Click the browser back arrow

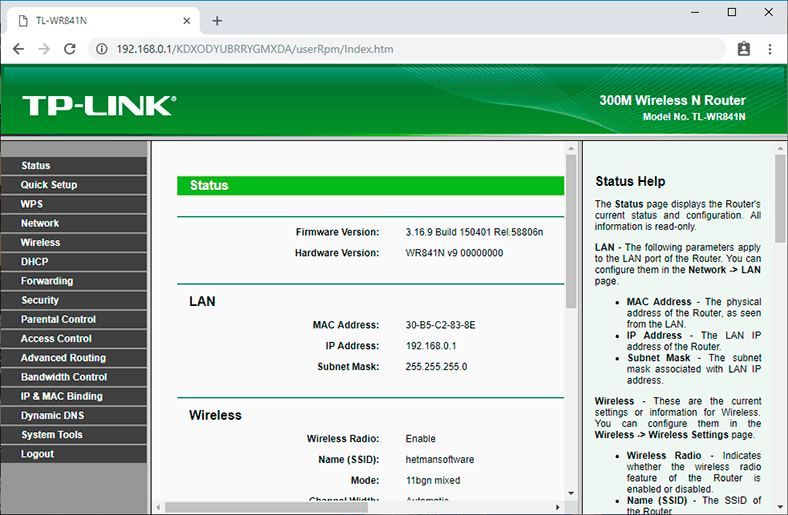tap(19, 49)
